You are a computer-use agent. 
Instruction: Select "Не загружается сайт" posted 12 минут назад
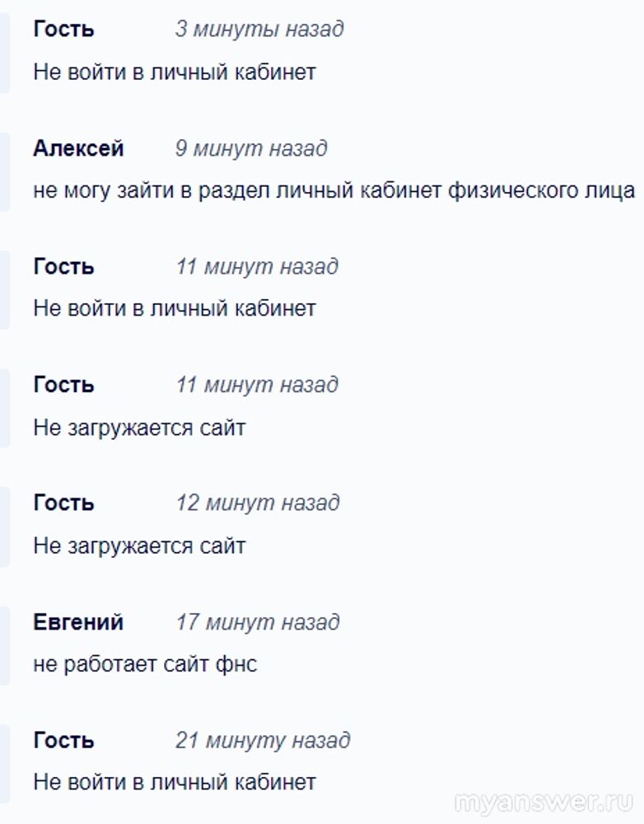click(139, 545)
